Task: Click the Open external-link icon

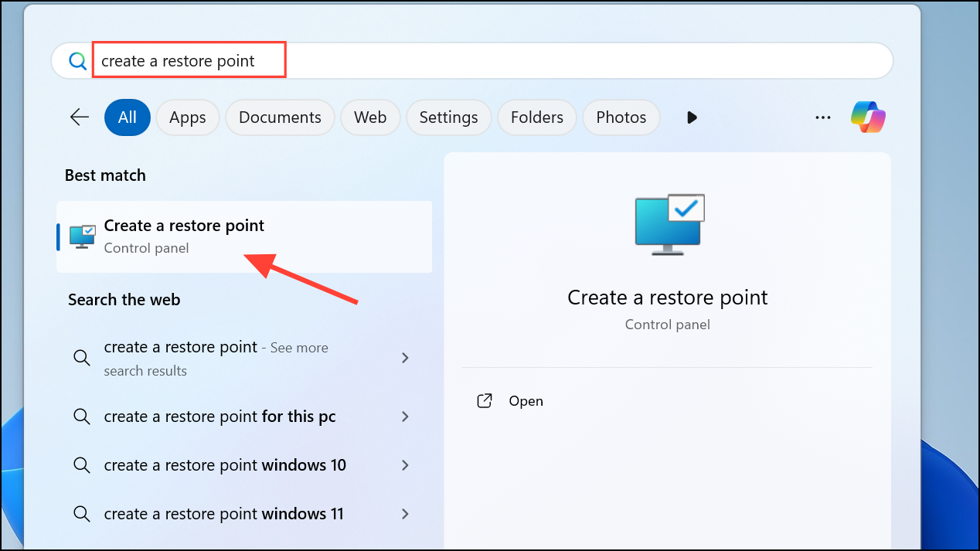Action: coord(485,401)
